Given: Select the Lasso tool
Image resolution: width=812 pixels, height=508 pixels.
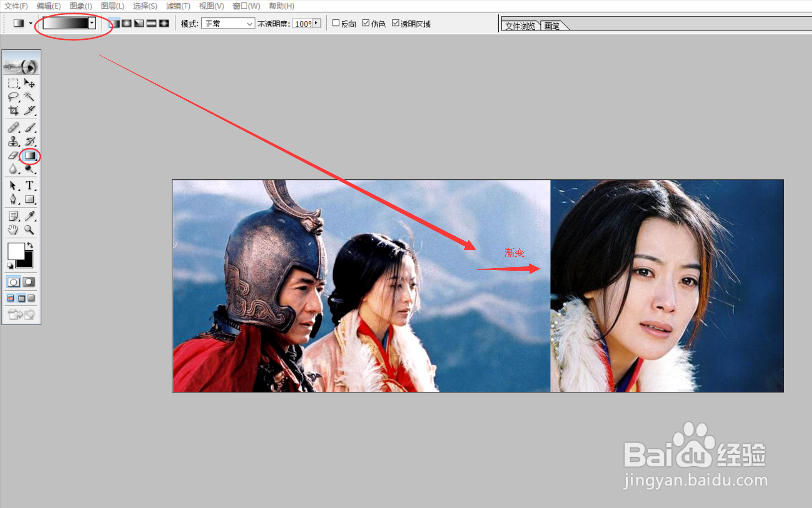Looking at the screenshot, I should [x=13, y=97].
